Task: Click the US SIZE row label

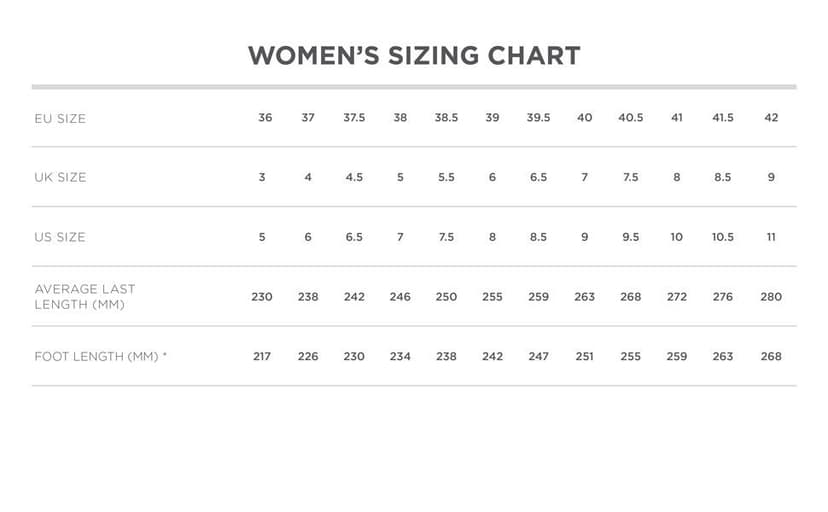Action: 60,237
